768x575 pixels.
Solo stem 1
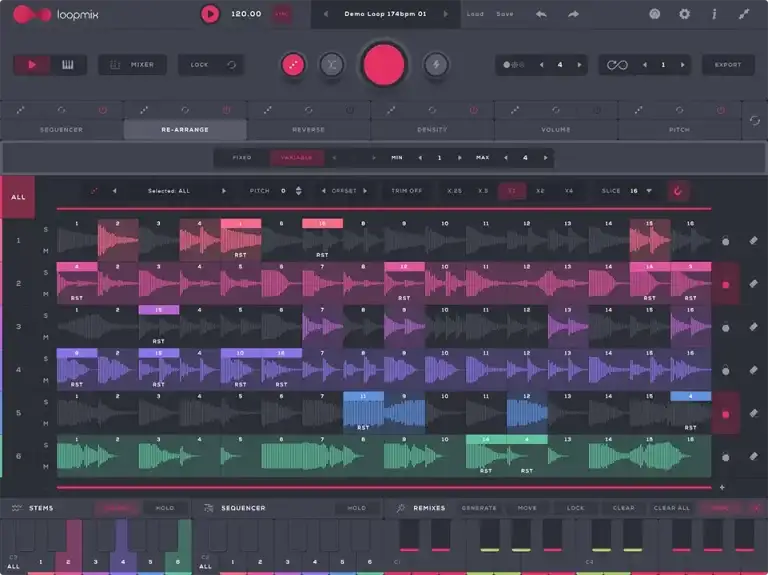[46, 229]
